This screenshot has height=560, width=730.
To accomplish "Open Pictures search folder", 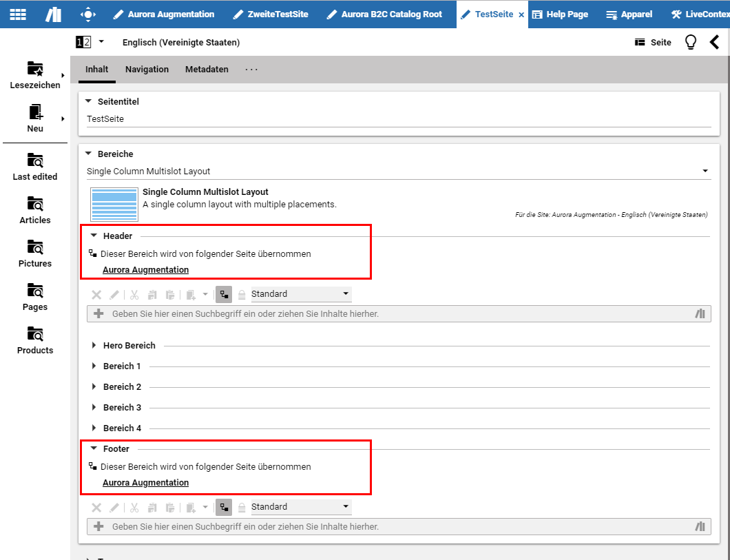I will [x=35, y=253].
